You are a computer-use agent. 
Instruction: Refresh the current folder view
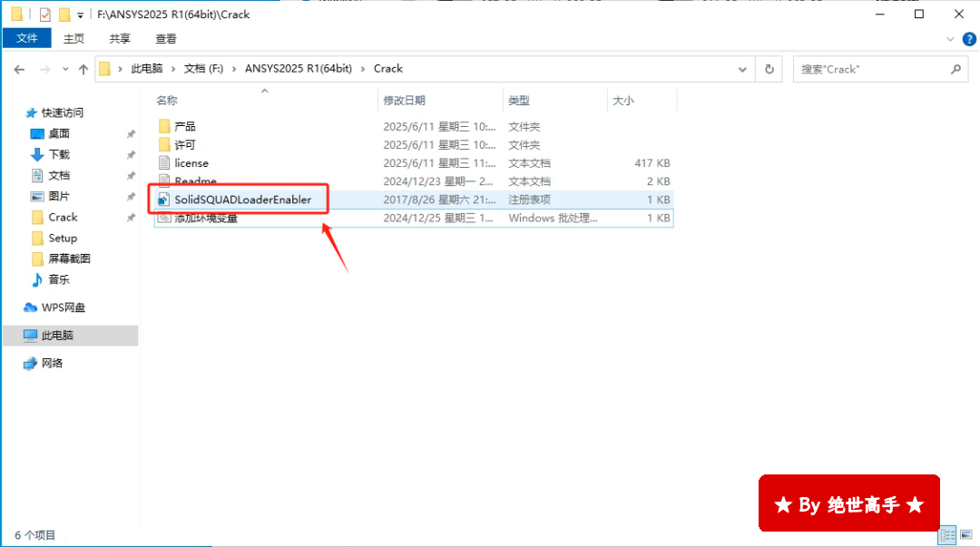pos(769,69)
